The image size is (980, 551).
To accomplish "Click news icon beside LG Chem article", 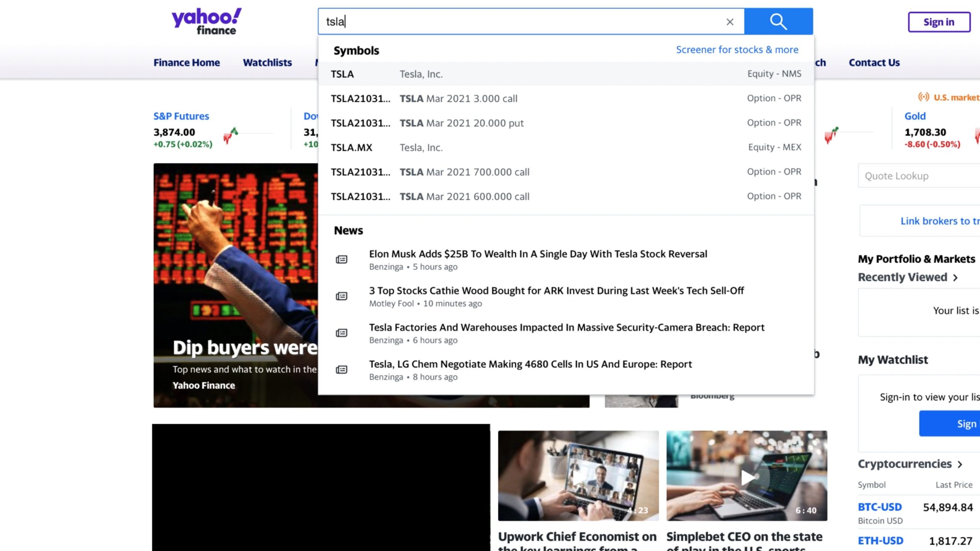I will [341, 370].
